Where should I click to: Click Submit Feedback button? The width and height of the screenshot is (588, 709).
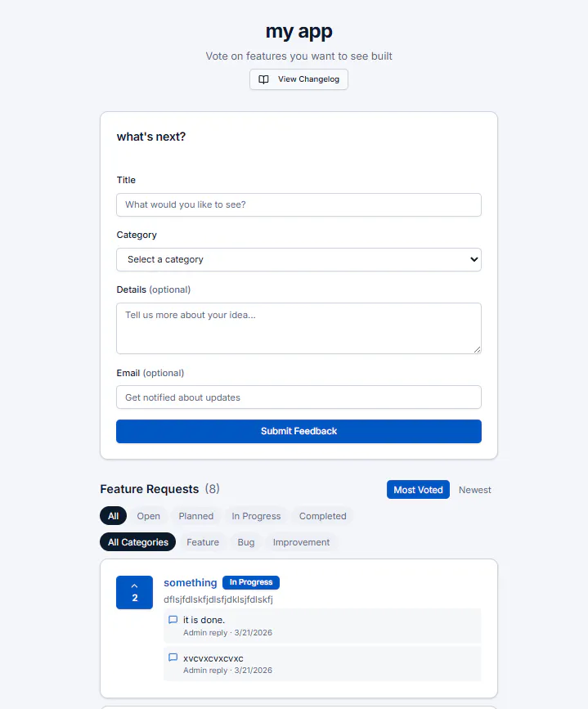[x=298, y=431]
